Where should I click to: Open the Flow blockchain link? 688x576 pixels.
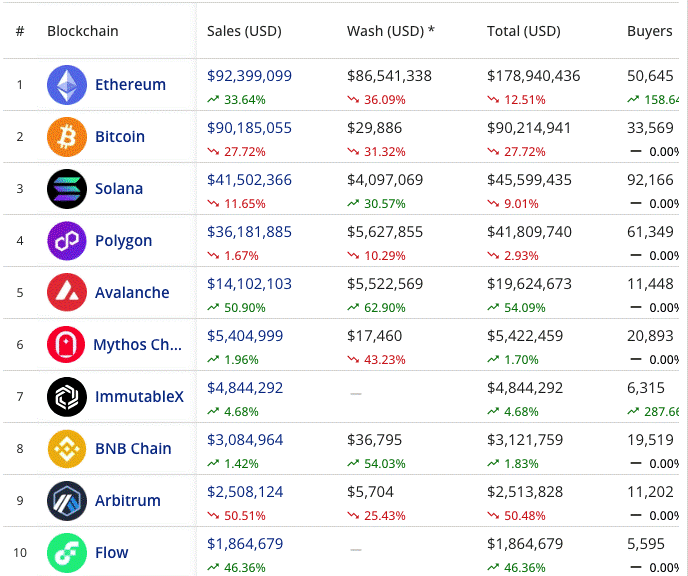click(111, 553)
